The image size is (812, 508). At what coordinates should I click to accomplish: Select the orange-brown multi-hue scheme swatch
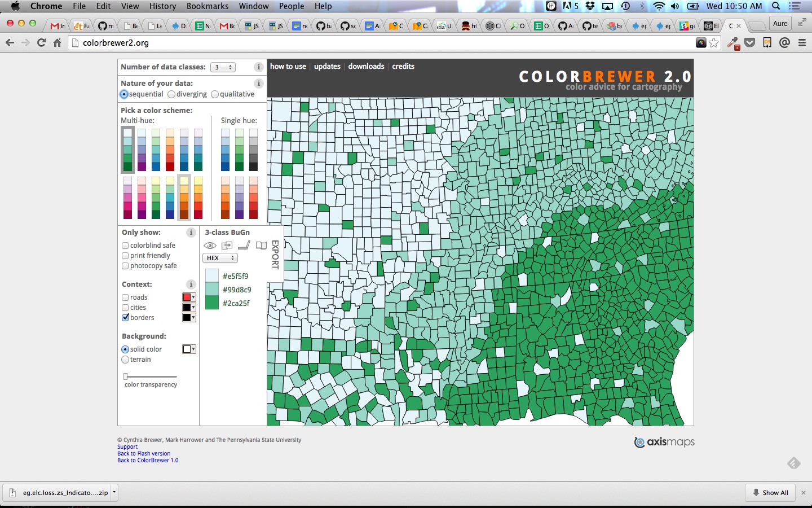(184, 198)
